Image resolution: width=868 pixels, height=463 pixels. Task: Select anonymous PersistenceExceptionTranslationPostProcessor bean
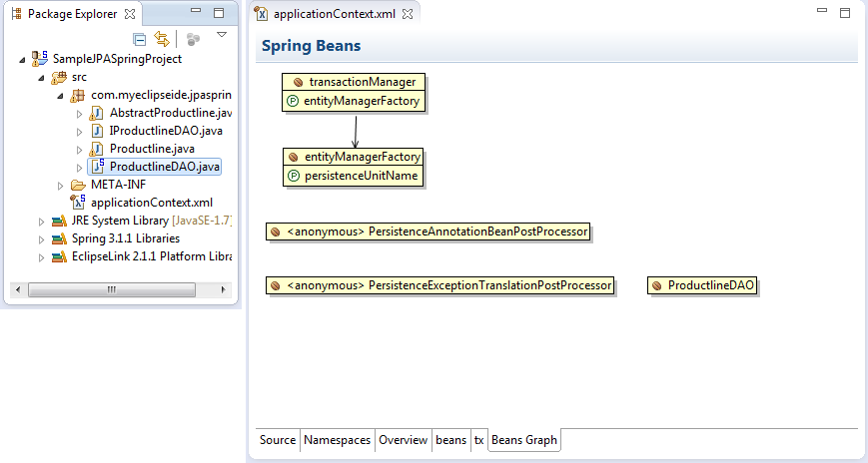pos(440,285)
